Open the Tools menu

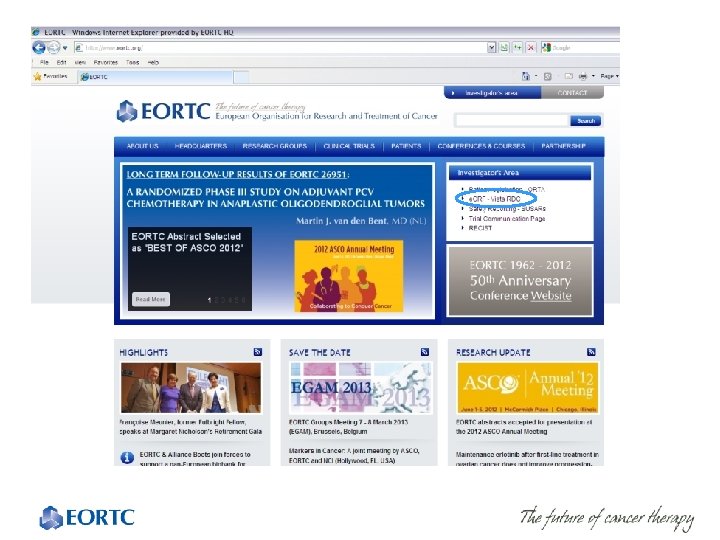point(133,62)
